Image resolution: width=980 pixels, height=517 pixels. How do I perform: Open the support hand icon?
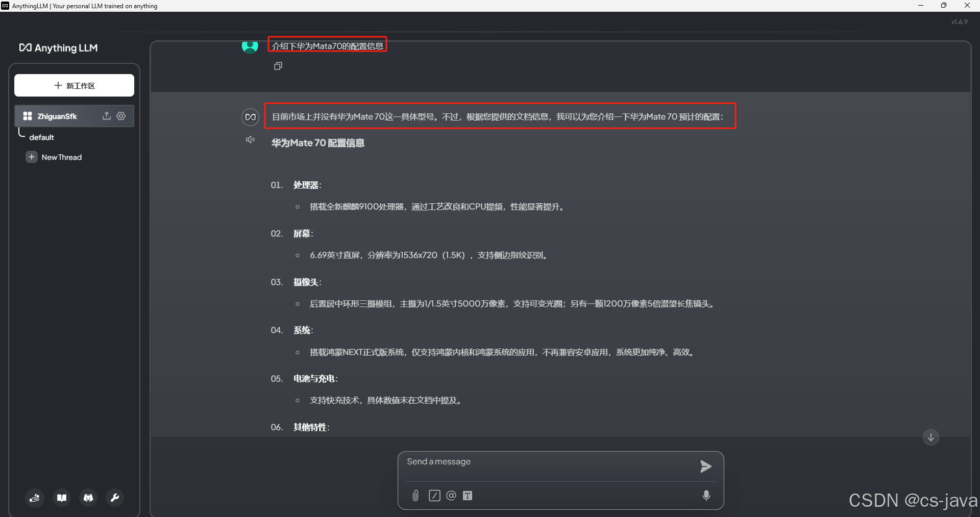pos(35,498)
